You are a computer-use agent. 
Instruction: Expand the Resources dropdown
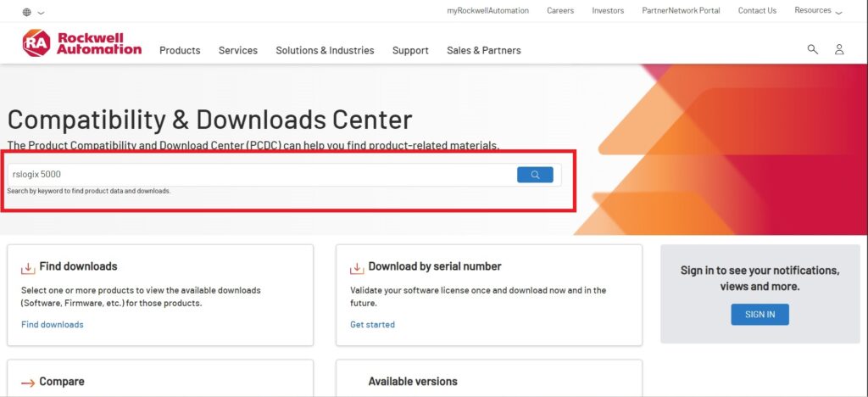[818, 11]
